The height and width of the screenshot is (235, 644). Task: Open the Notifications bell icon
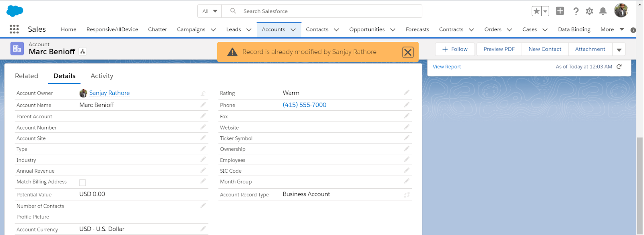603,11
